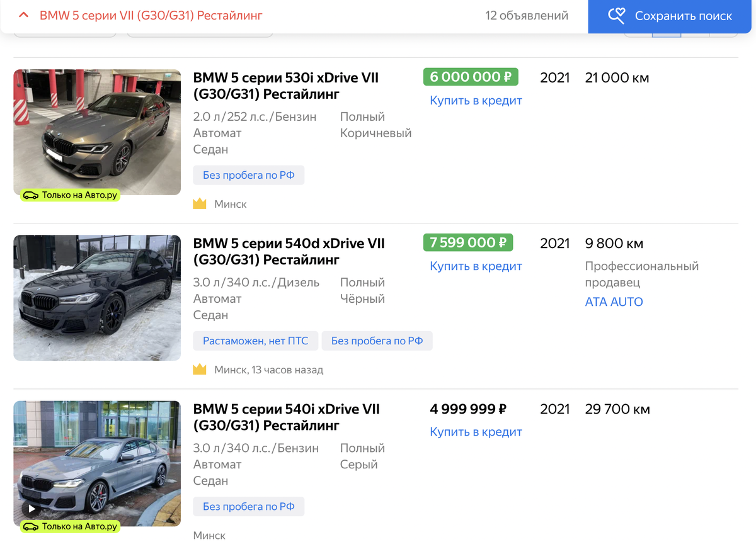Click Купить в кредит for the 540d

(476, 266)
